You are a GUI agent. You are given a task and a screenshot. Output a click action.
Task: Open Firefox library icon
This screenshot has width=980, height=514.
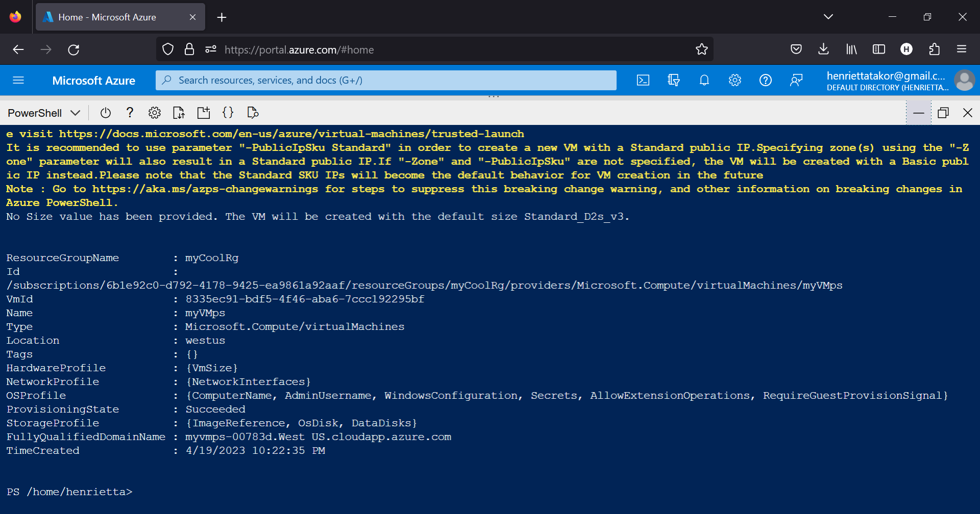851,49
